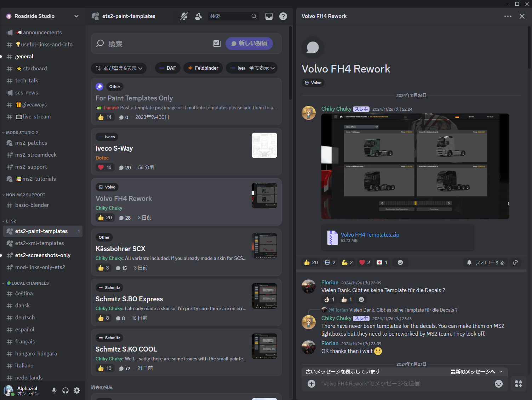Click the add attachment plus button
This screenshot has height=400, width=532.
point(311,384)
